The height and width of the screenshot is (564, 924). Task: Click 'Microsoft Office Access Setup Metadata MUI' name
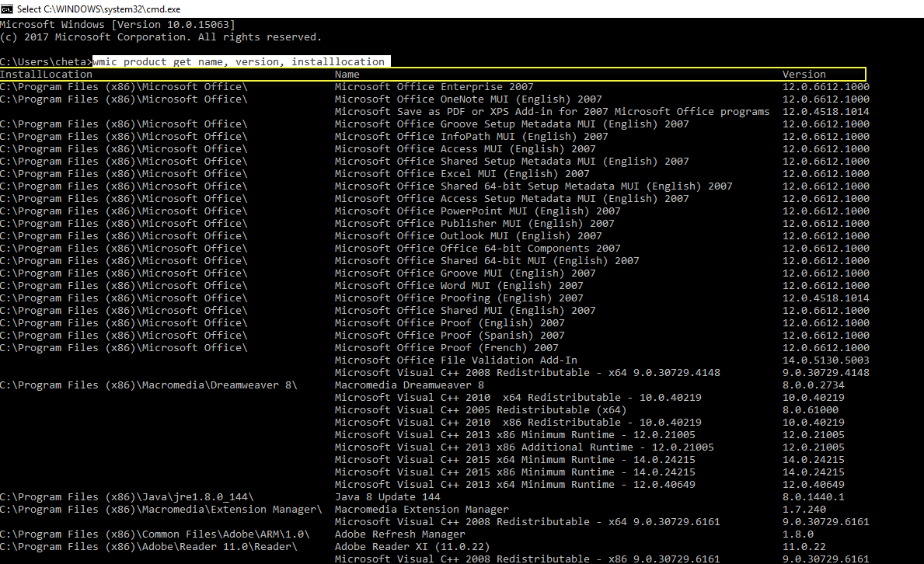(x=511, y=198)
